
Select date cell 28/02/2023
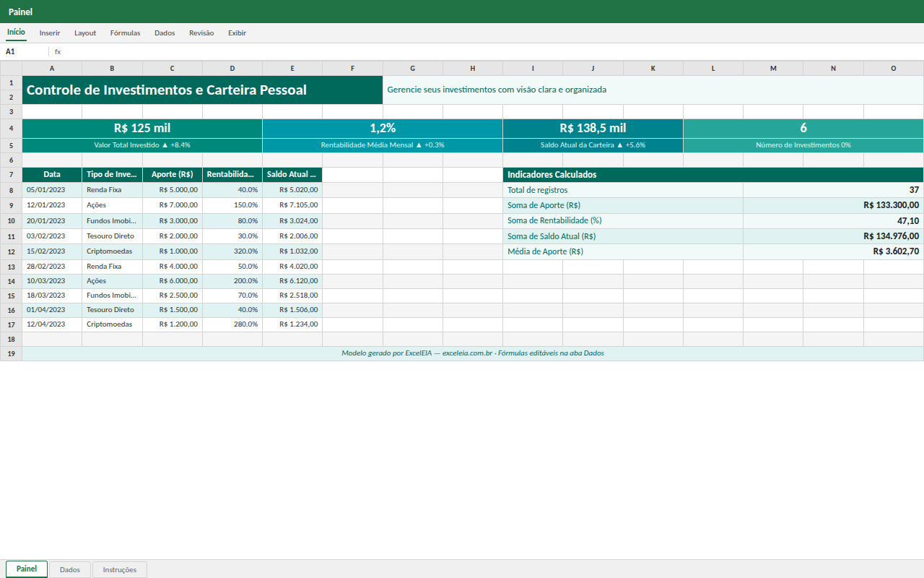point(52,267)
